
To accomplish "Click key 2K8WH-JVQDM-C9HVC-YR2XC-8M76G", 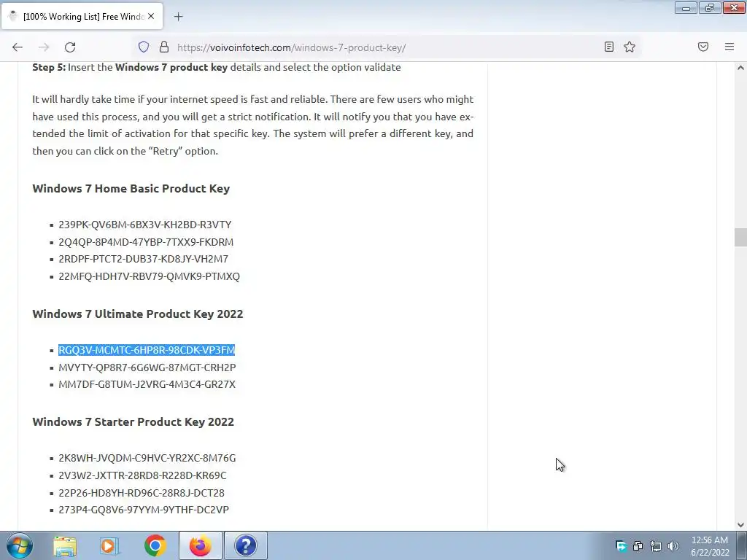I will (147, 458).
